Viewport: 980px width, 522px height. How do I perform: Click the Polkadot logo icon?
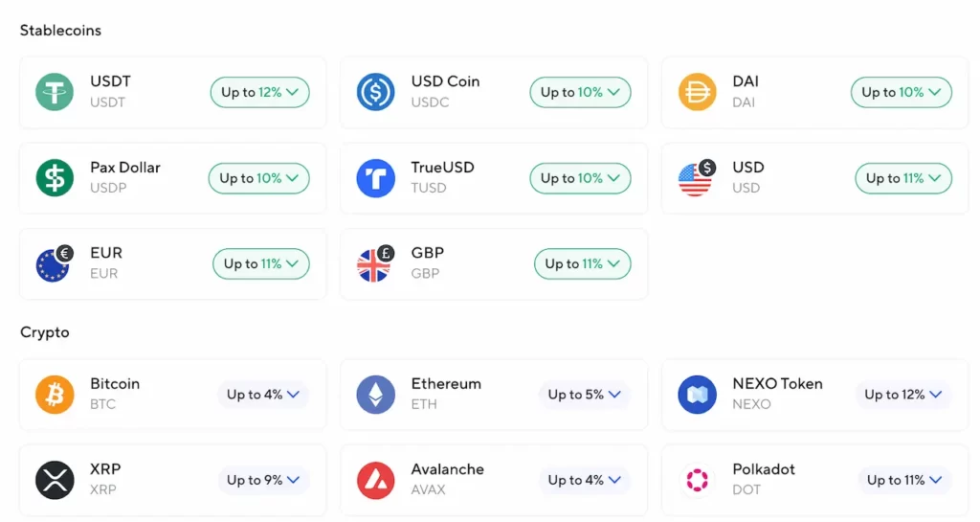[697, 480]
